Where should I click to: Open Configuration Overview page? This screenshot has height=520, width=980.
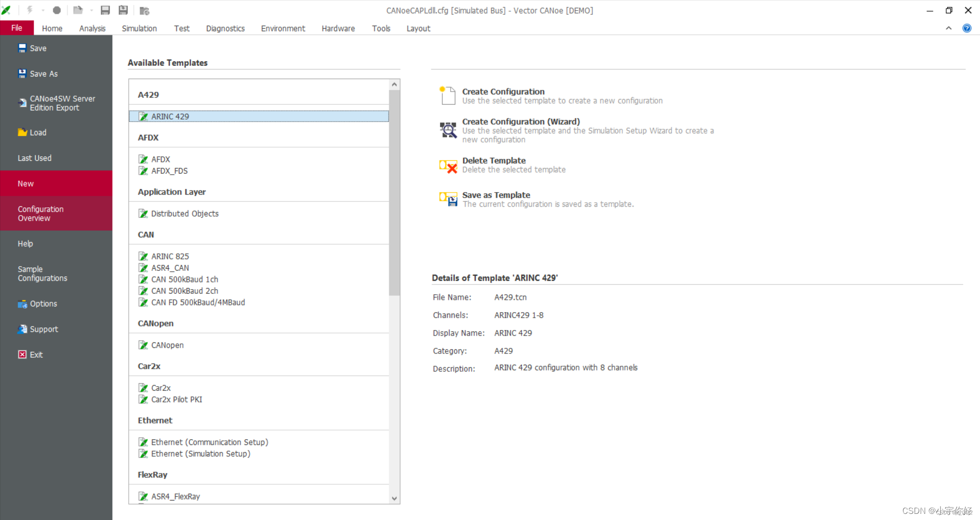click(x=56, y=214)
